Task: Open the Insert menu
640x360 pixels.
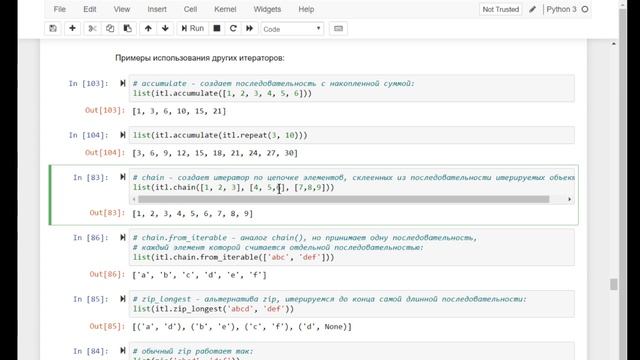Action: [x=157, y=9]
